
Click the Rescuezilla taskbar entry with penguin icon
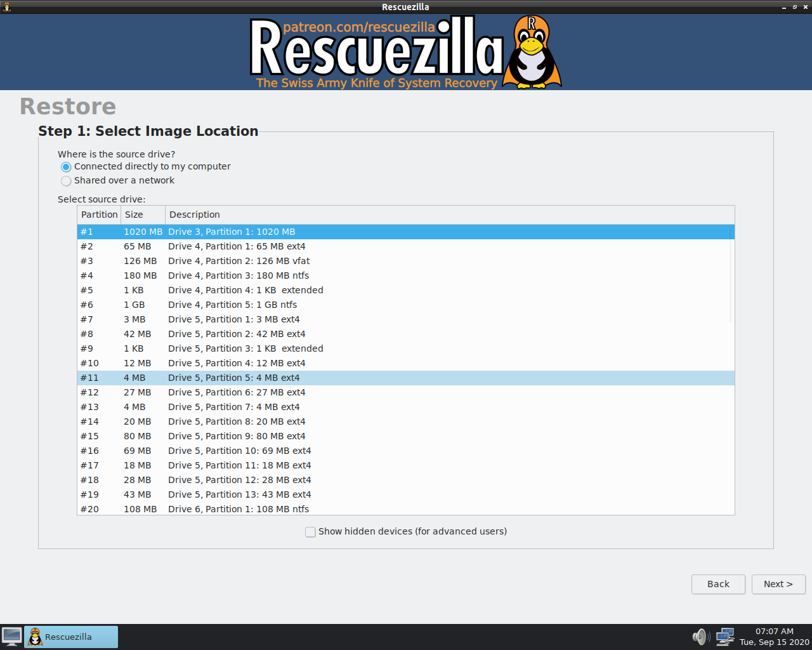tap(70, 637)
